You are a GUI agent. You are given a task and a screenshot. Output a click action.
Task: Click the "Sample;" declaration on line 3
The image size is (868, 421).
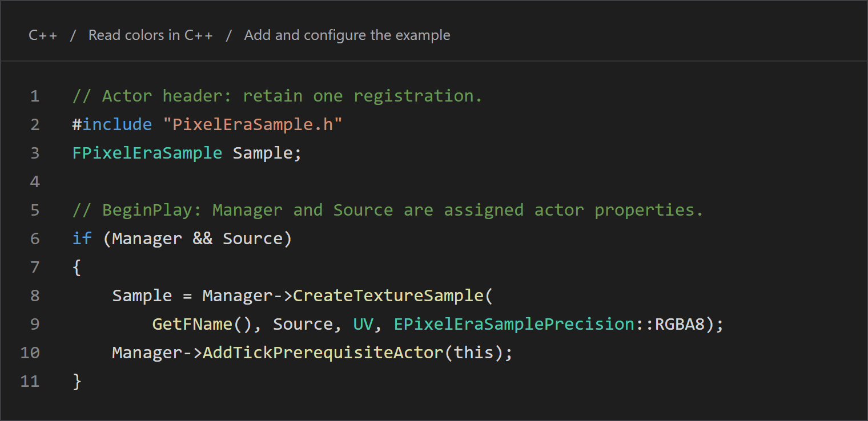click(267, 153)
